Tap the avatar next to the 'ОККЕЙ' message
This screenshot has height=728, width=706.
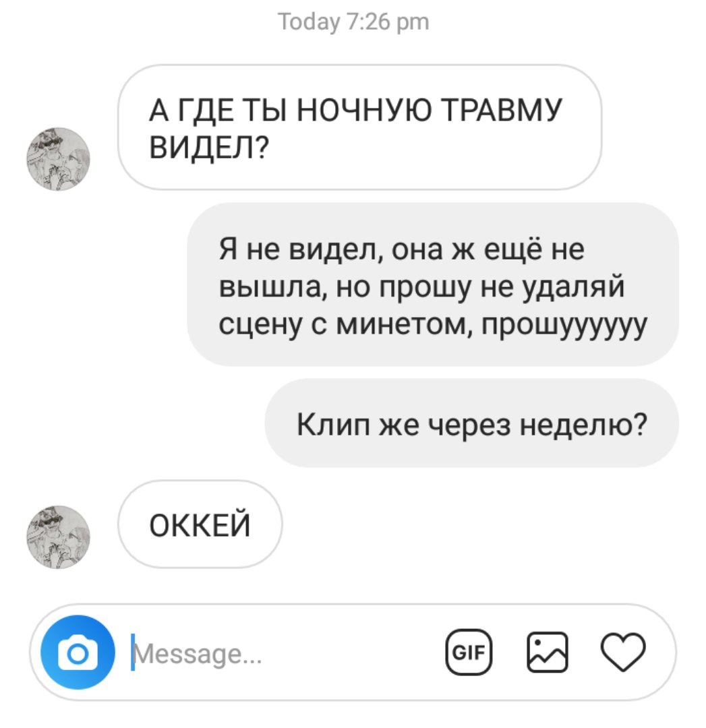click(x=58, y=537)
